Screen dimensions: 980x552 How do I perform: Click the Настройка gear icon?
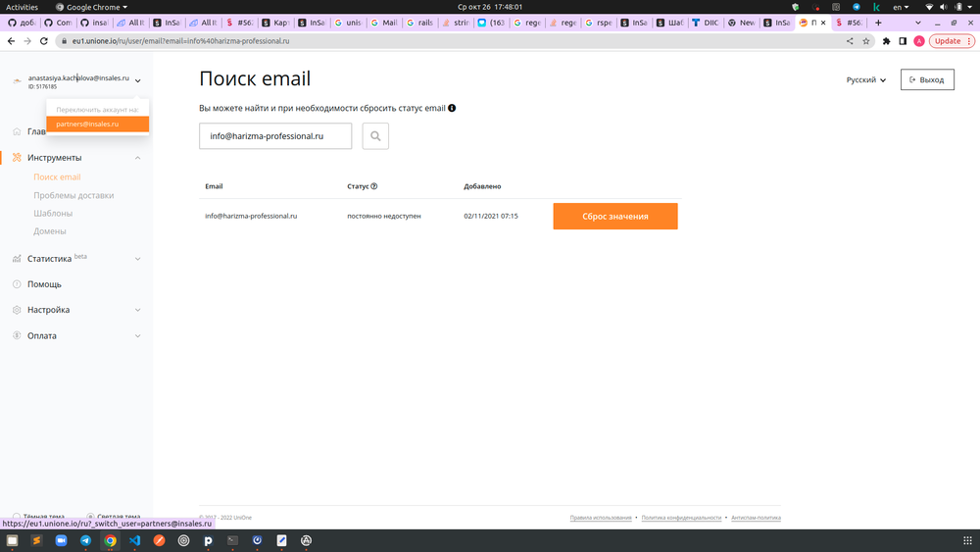pos(17,310)
